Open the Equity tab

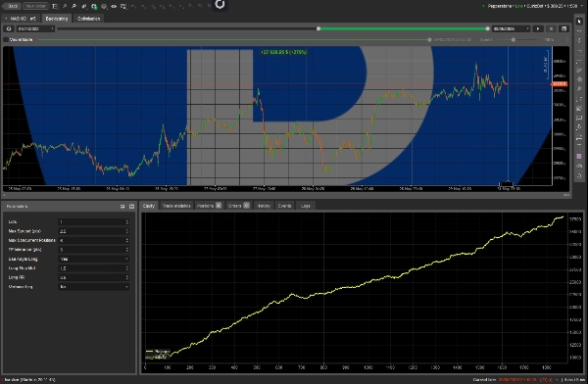point(149,206)
